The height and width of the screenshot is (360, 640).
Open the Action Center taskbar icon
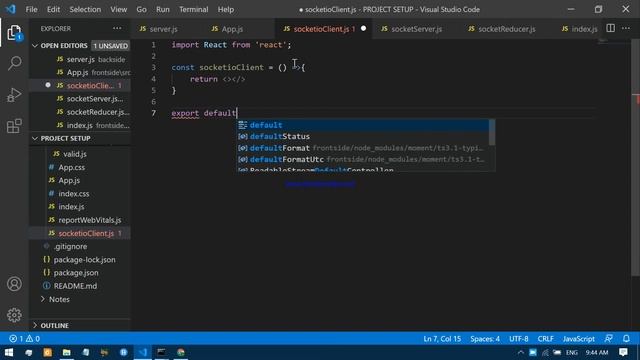coord(623,352)
